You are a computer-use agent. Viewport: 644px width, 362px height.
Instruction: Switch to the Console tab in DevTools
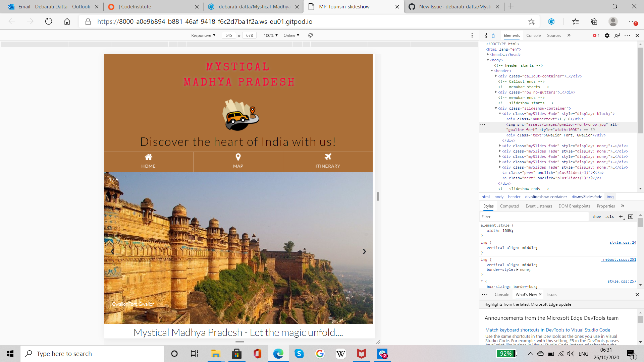pos(533,35)
